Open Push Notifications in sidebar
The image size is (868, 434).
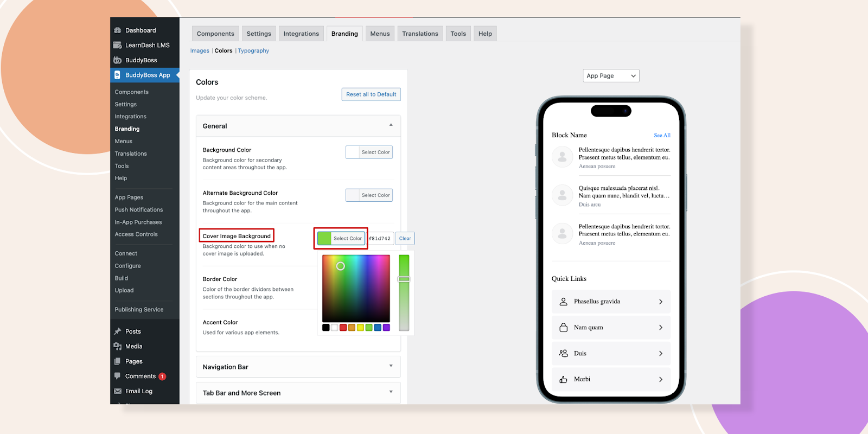coord(139,210)
